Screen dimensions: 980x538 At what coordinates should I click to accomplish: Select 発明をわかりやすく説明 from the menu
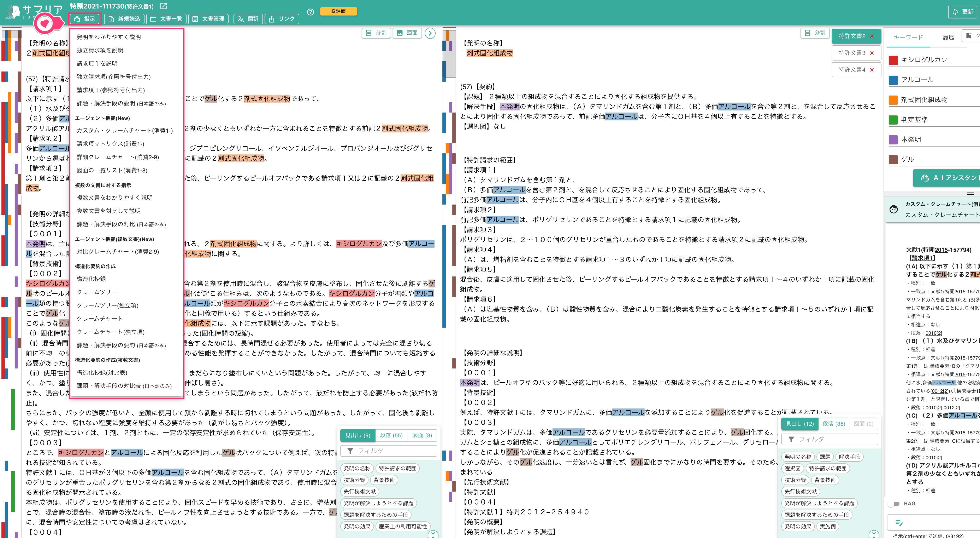pos(109,37)
